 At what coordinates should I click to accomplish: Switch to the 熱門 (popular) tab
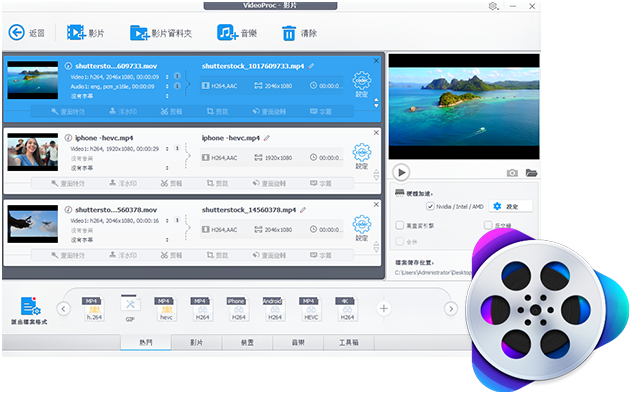146,342
